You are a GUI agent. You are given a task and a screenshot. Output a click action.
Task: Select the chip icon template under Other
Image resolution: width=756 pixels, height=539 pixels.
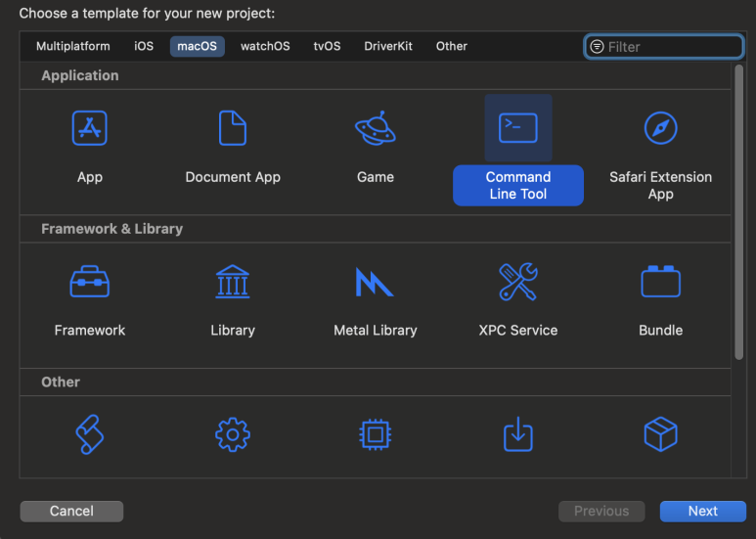coord(376,434)
